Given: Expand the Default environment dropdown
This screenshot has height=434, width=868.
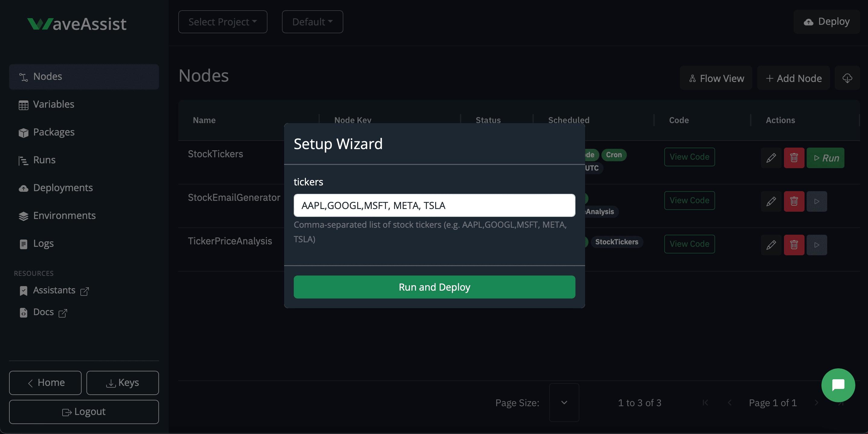Looking at the screenshot, I should tap(313, 22).
